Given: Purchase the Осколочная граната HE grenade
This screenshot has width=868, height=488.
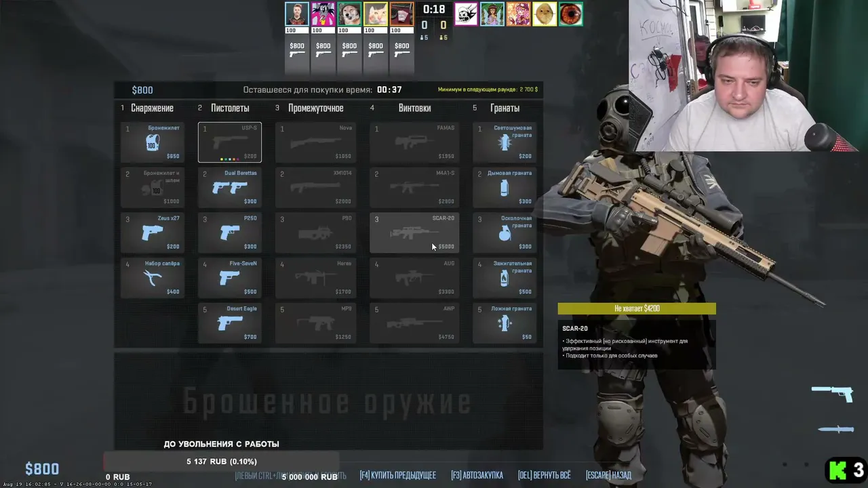Looking at the screenshot, I should pos(505,233).
